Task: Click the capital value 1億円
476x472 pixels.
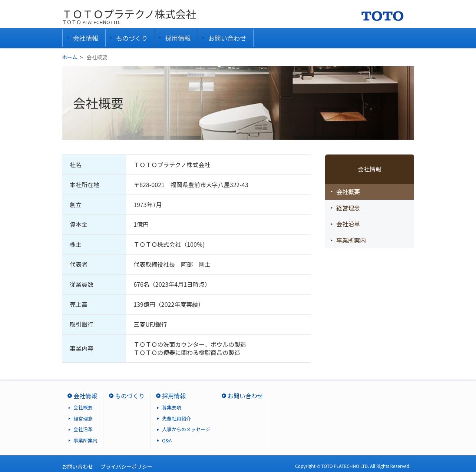Action: tap(141, 225)
